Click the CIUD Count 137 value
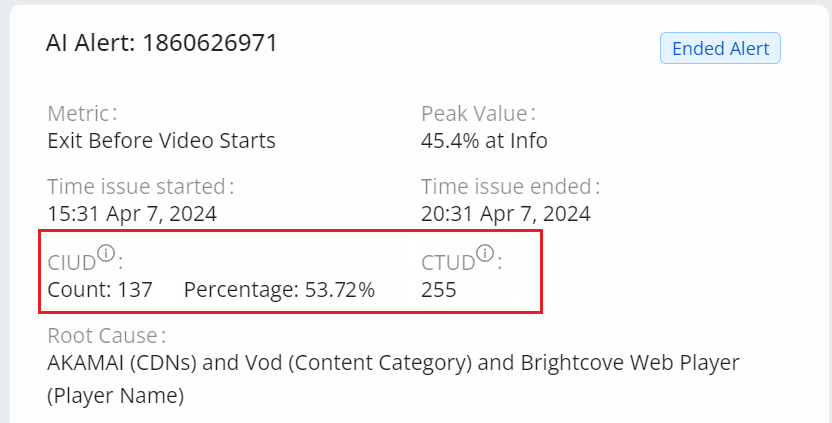 [x=100, y=290]
